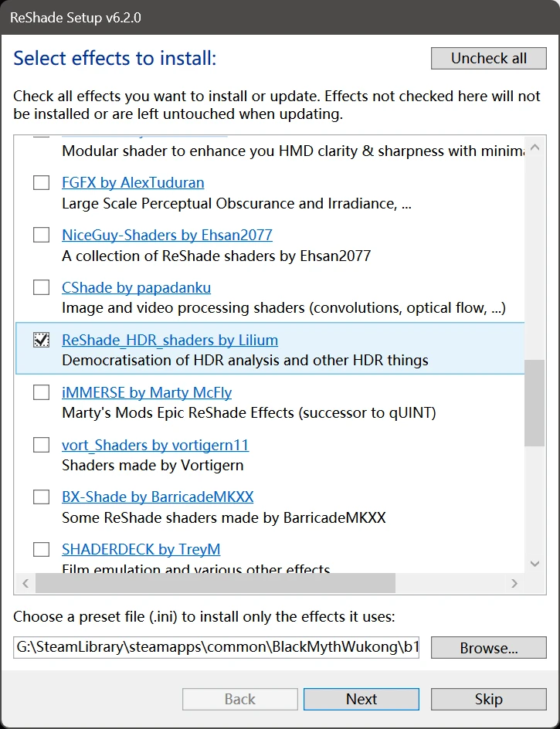
Task: Select the vort_Shaders by vortigern11 checkbox
Action: pos(41,446)
